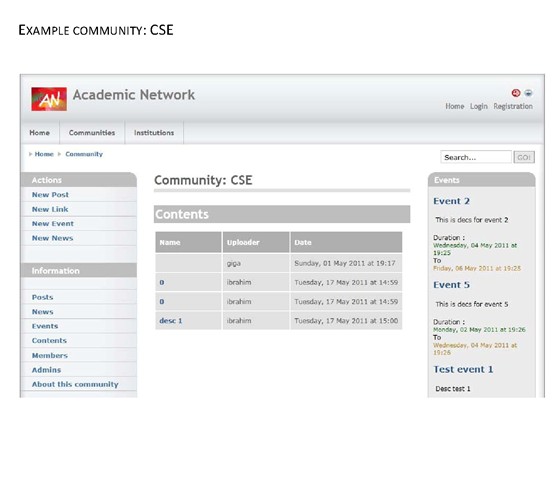
Task: Click Home in the breadcrumb trail
Action: pos(44,154)
